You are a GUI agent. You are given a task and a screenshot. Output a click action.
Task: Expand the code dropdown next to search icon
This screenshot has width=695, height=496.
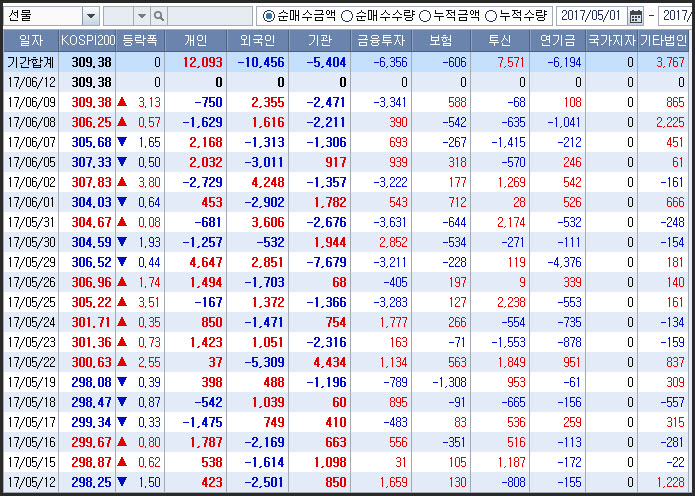pos(141,16)
